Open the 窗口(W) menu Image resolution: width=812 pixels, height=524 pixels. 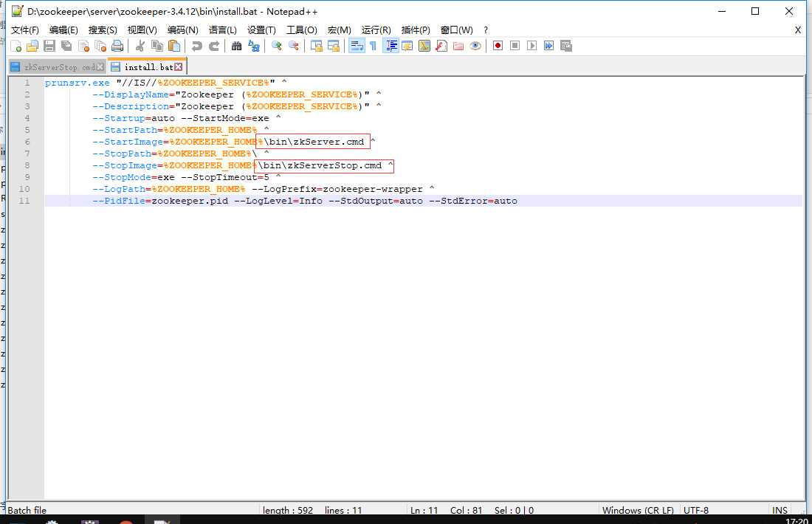(x=456, y=30)
